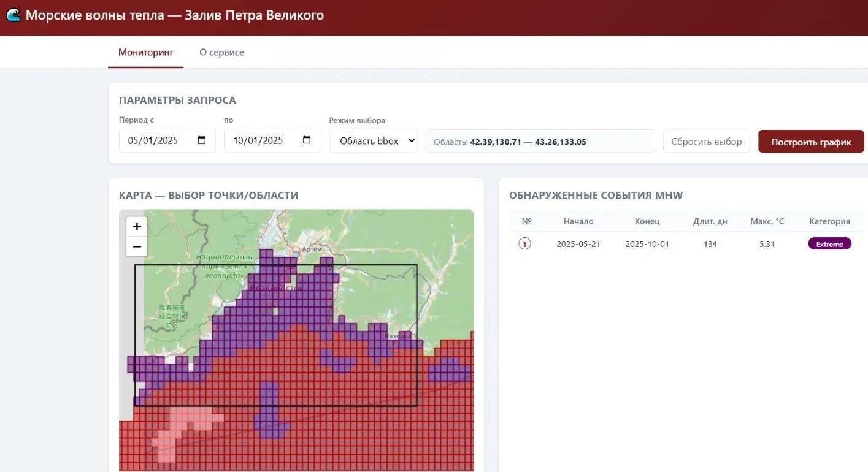This screenshot has width=868, height=472.
Task: Click the Начало column header
Action: tap(578, 221)
